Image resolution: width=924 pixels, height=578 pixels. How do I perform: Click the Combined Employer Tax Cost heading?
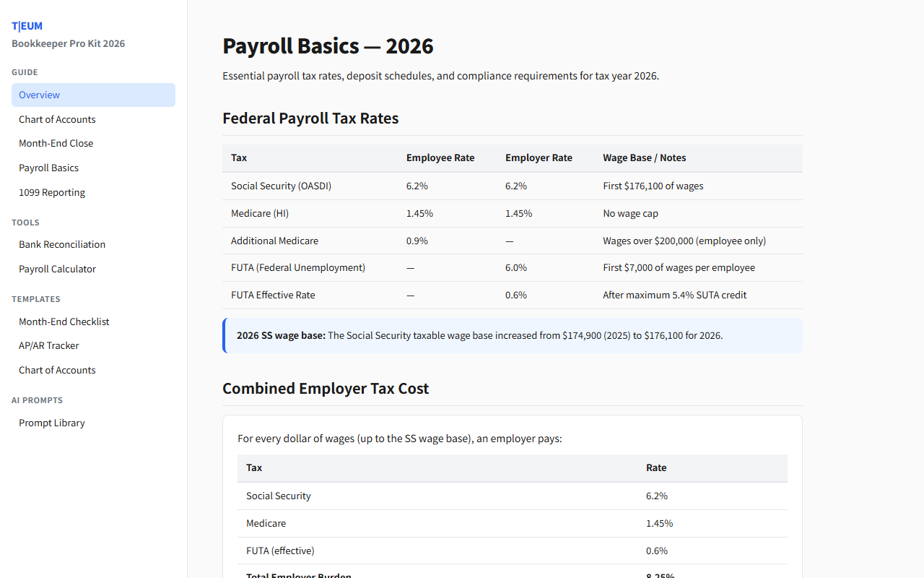(x=326, y=388)
